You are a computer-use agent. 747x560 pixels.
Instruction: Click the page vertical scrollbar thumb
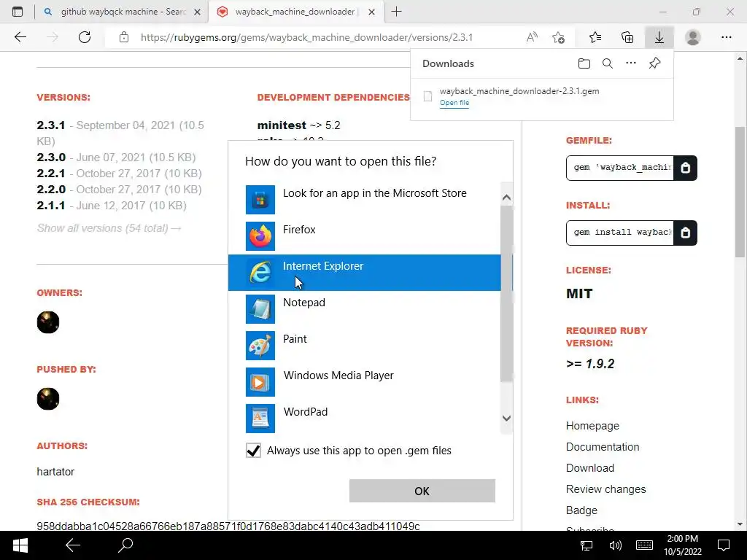(740, 192)
